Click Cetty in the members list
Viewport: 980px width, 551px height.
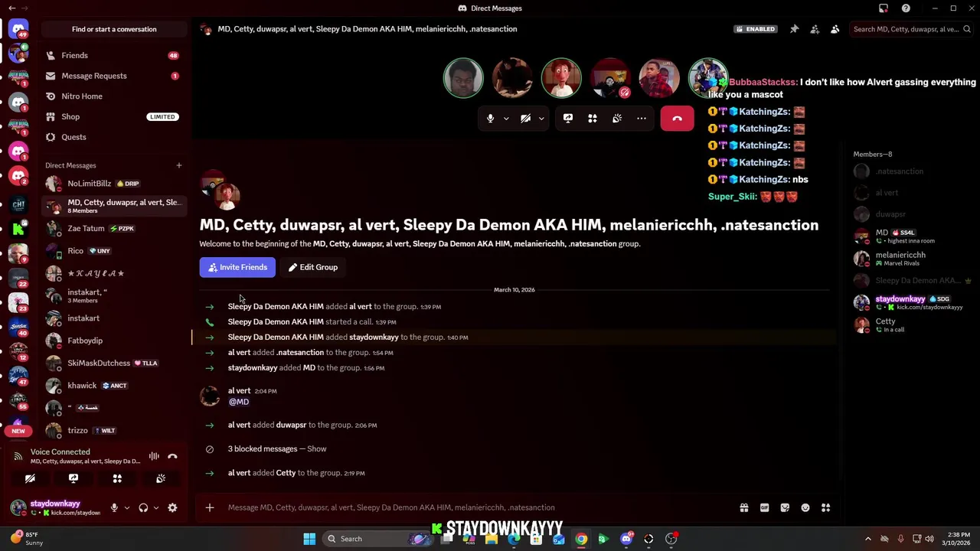tap(913, 325)
